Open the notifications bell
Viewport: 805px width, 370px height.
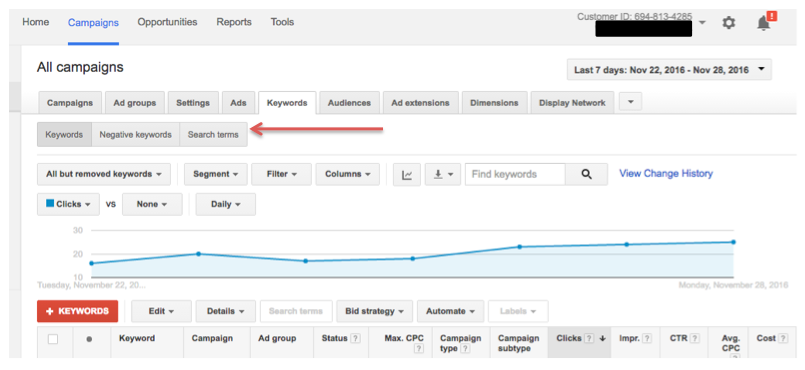click(764, 23)
